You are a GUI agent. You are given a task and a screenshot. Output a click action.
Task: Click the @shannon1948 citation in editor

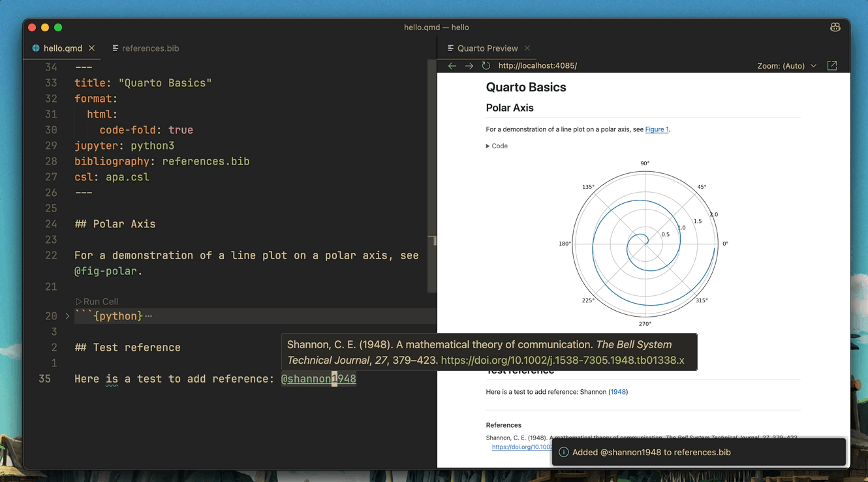[318, 379]
